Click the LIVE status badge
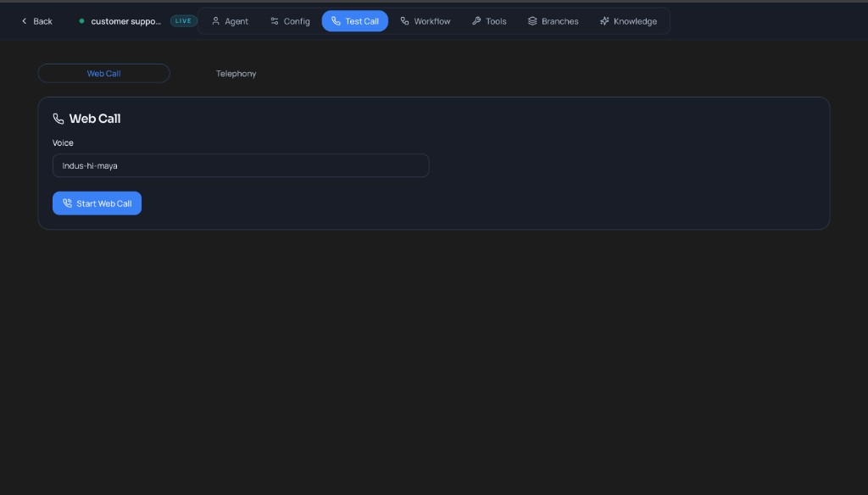The height and width of the screenshot is (495, 868). 183,21
